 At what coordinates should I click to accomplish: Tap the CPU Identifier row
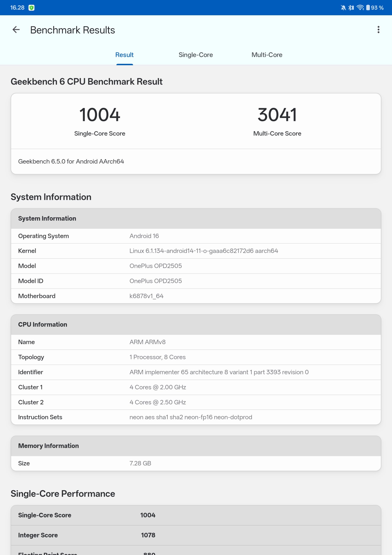tap(196, 372)
